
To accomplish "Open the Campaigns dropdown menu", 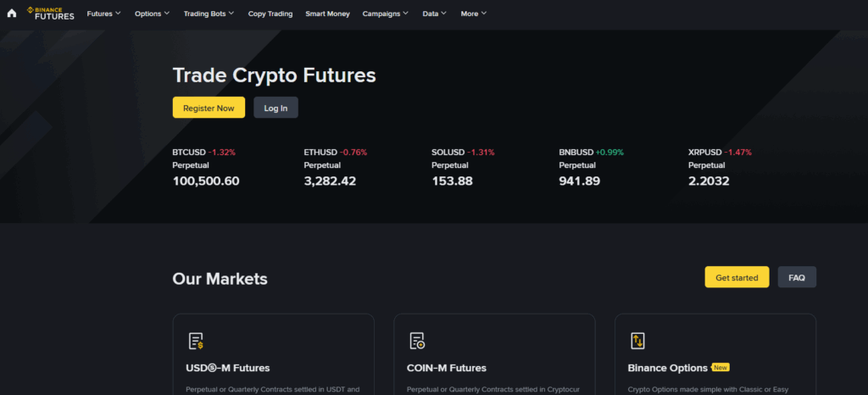I will click(385, 14).
